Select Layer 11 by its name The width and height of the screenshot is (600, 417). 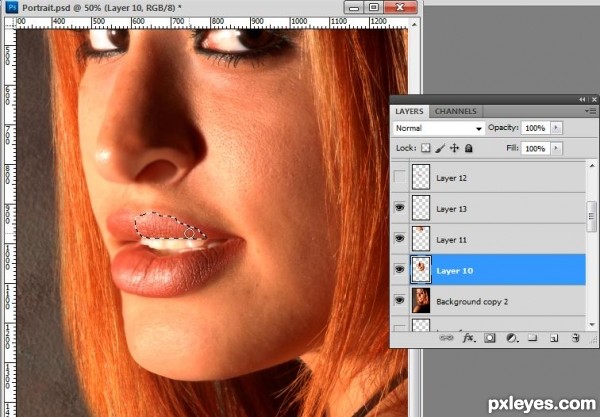click(x=452, y=240)
